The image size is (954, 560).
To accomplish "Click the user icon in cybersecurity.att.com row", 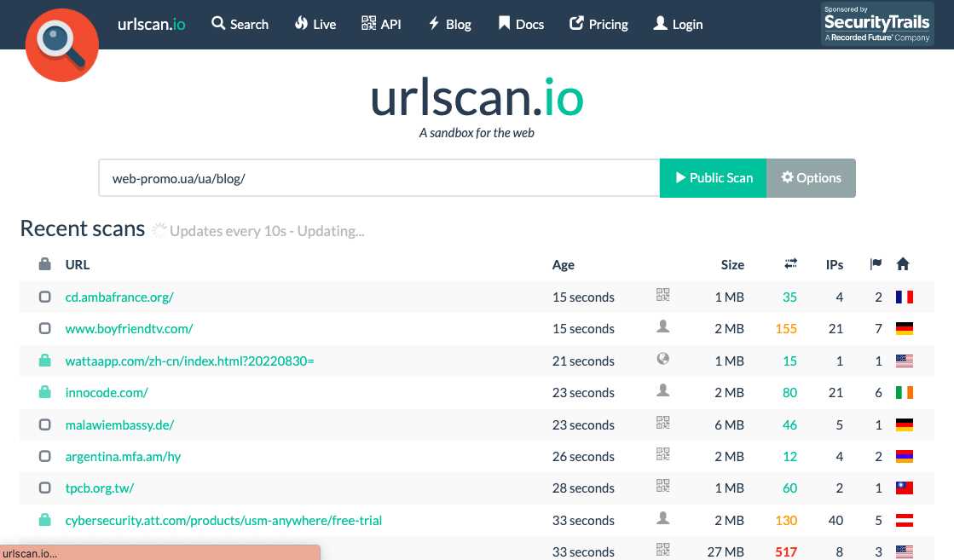I will point(663,518).
